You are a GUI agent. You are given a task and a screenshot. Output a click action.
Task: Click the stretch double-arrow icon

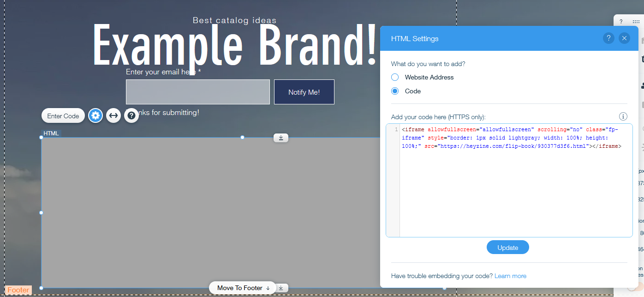tap(113, 115)
